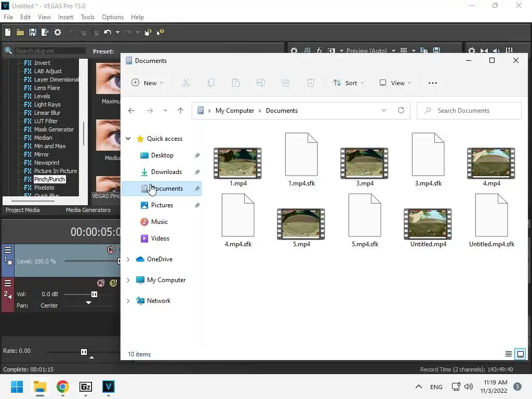
Task: Switch to the Project Media tab
Action: (23, 210)
